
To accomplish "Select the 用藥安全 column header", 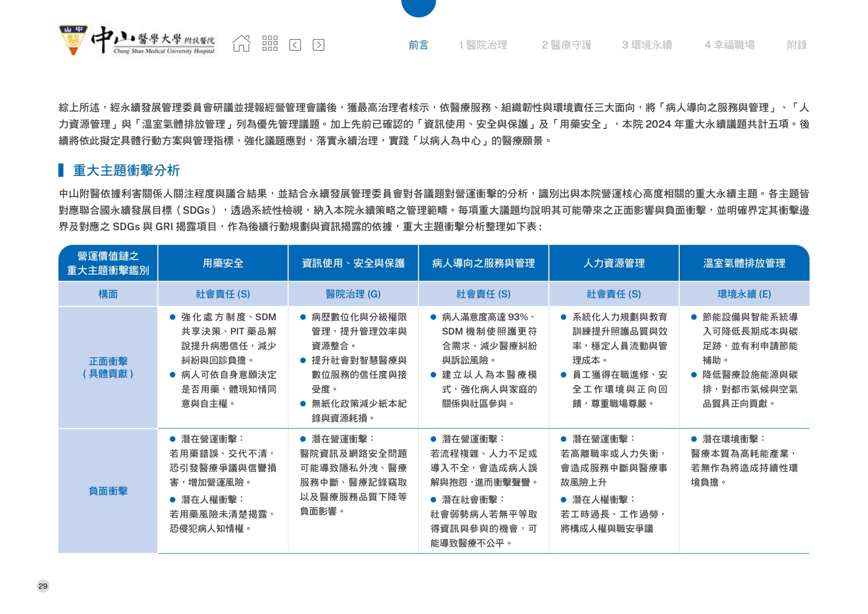I will click(223, 263).
